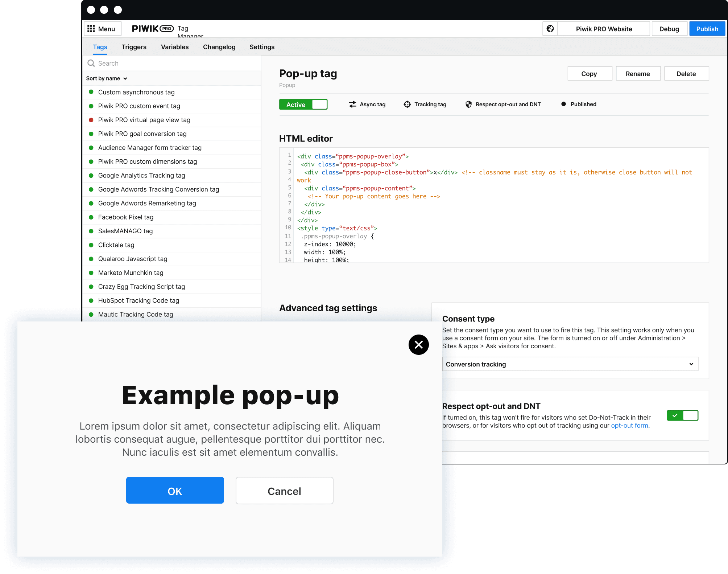Close the Example pop-up with the X

coord(418,345)
